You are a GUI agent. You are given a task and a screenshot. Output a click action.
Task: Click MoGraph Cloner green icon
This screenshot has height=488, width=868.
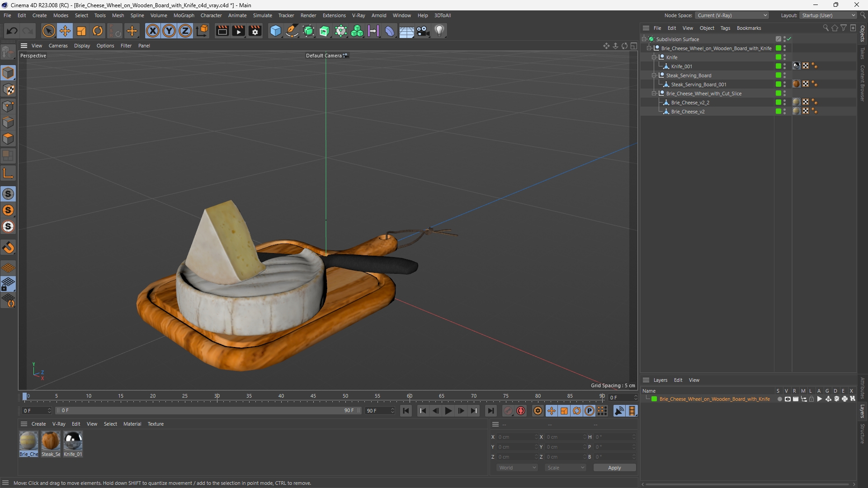click(x=357, y=31)
